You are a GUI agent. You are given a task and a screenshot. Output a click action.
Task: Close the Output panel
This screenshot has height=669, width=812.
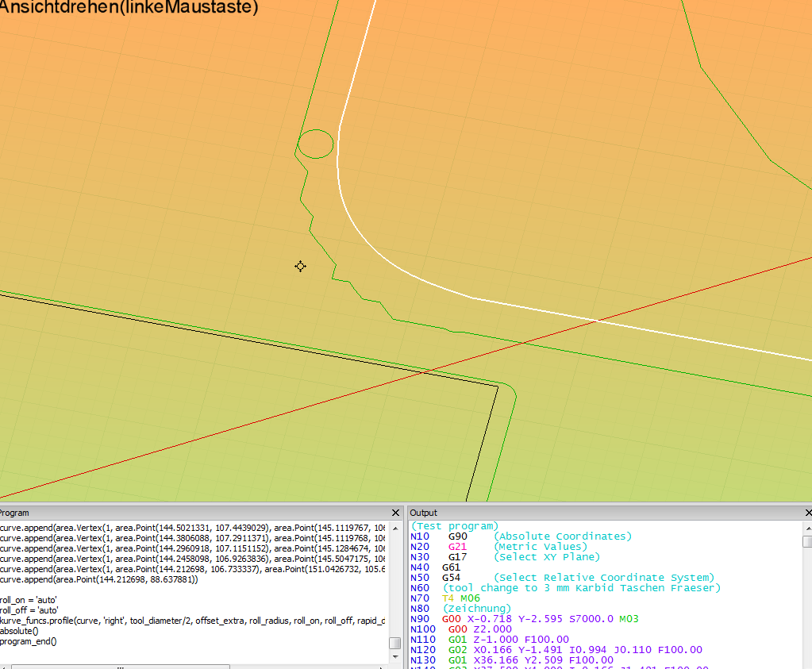click(x=807, y=513)
